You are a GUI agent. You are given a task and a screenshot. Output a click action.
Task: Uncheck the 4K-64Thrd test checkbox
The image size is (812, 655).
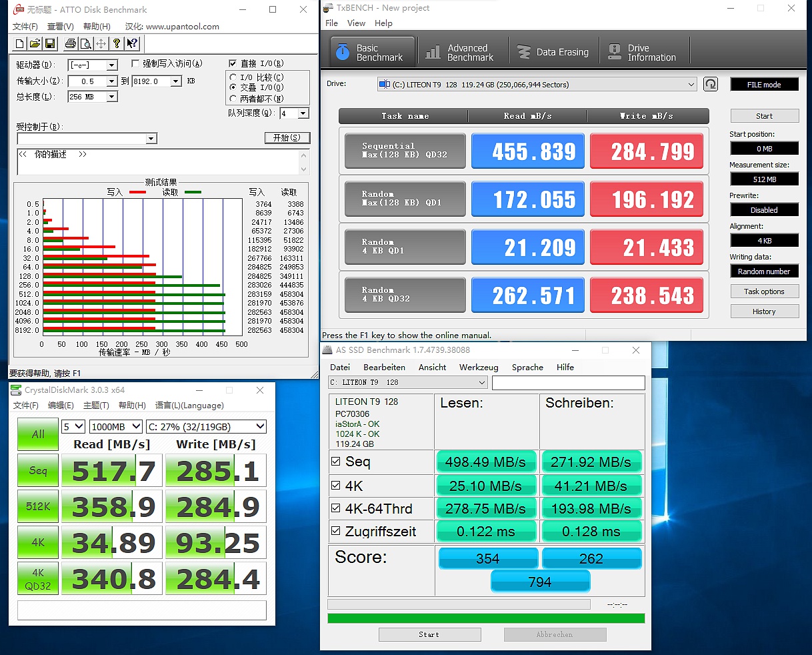pos(336,509)
